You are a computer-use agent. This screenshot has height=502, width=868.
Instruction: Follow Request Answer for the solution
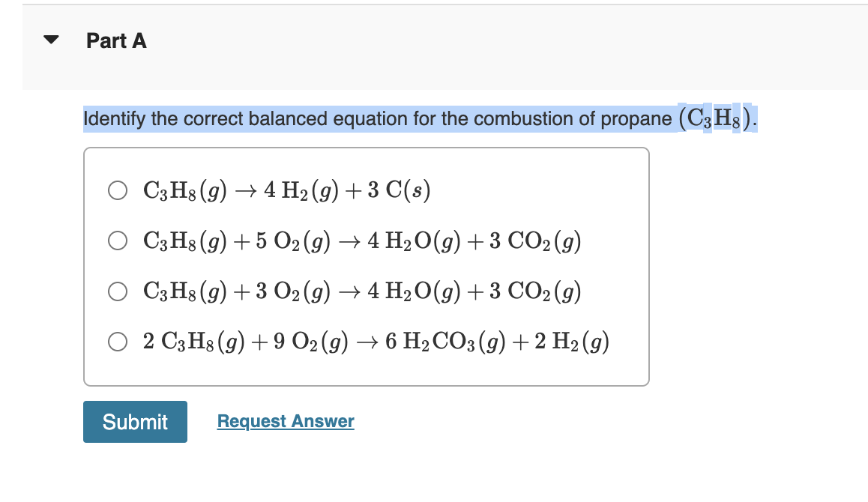(285, 420)
